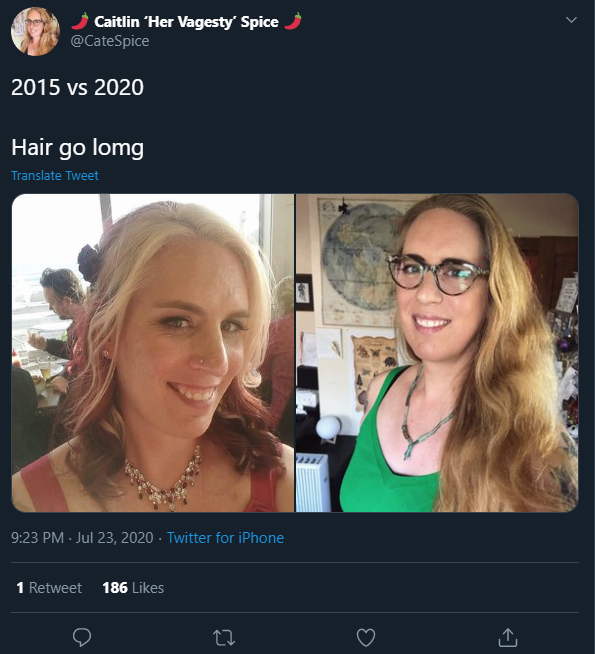
Task: Click the 9:23 PM Jul 23, 2020 timestamp
Action: pos(82,538)
